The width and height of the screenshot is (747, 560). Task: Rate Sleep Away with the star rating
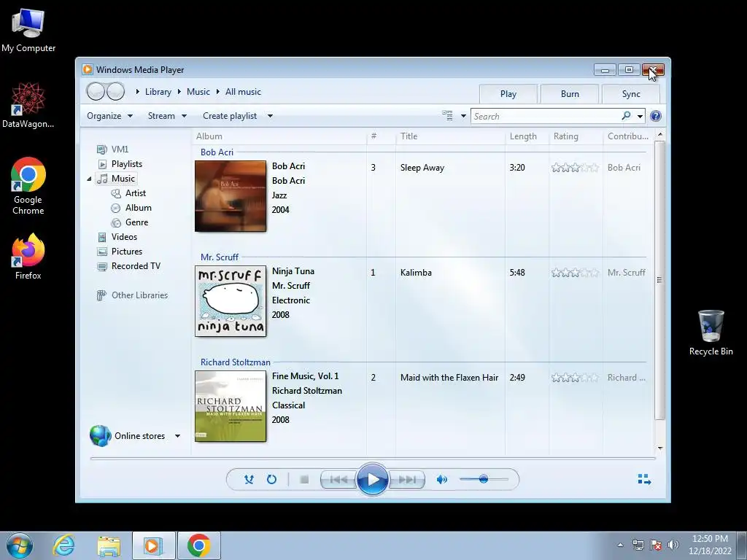click(x=575, y=168)
